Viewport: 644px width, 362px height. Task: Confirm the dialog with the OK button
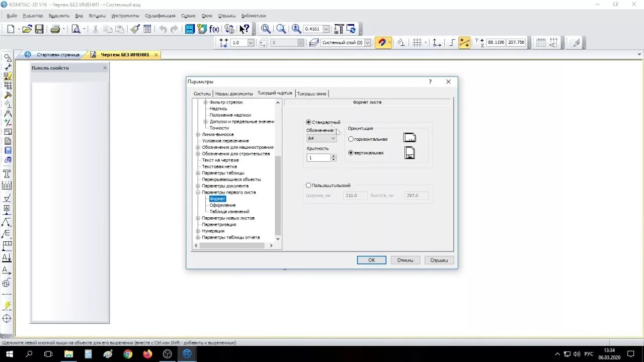tap(371, 260)
